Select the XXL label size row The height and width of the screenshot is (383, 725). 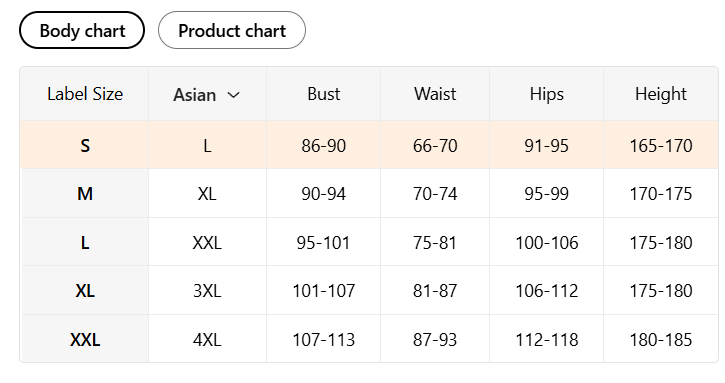coord(369,339)
